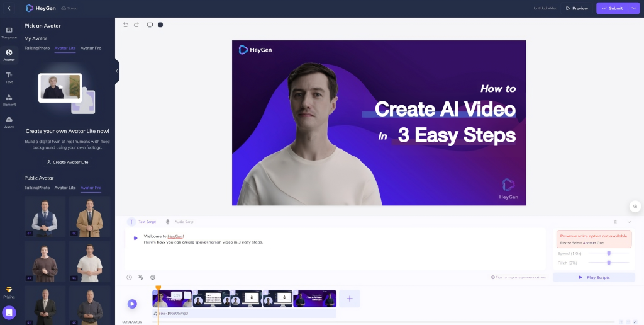The image size is (644, 325).
Task: Click the fit timeline expand icon
Action: [x=635, y=322]
